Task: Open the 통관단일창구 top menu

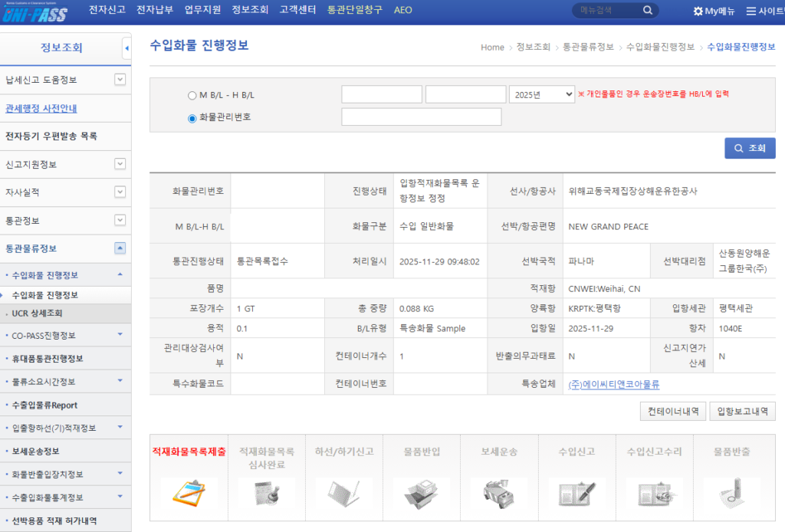Action: coord(356,11)
